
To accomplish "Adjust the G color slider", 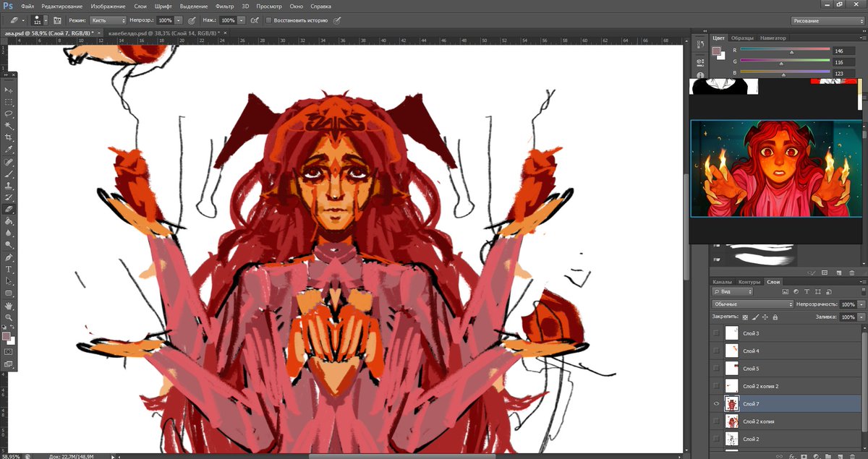I will pyautogui.click(x=781, y=64).
